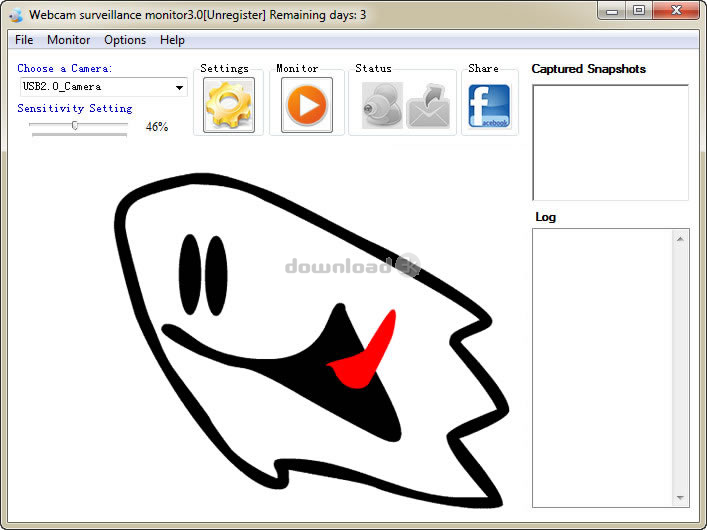Share via the Facebook icon

point(489,106)
